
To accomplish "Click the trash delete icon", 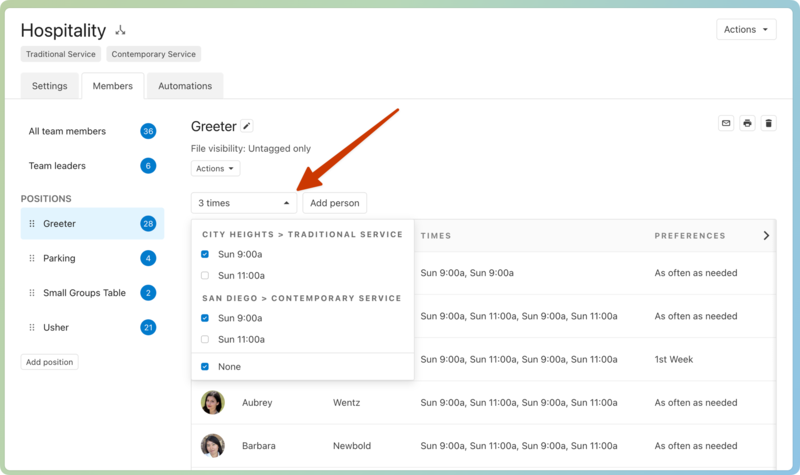I will pos(769,123).
